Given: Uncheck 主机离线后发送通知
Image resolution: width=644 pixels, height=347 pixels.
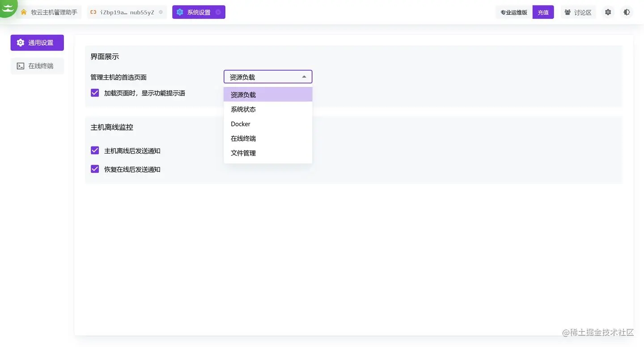Looking at the screenshot, I should tap(95, 151).
